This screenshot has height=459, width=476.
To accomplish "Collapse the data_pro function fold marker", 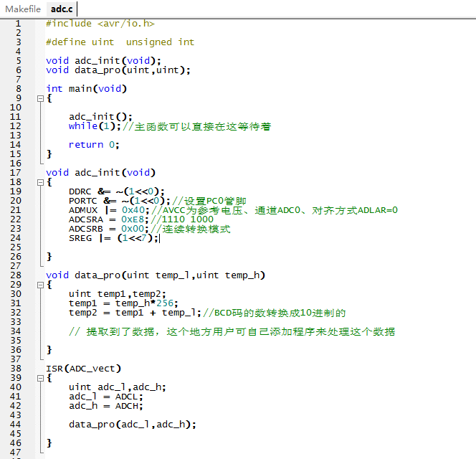I will coord(40,285).
